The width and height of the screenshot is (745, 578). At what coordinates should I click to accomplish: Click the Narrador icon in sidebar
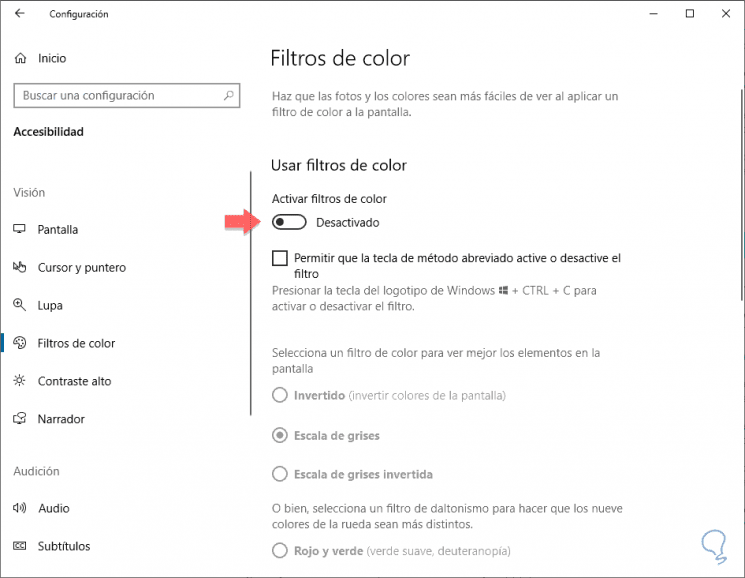(20, 420)
